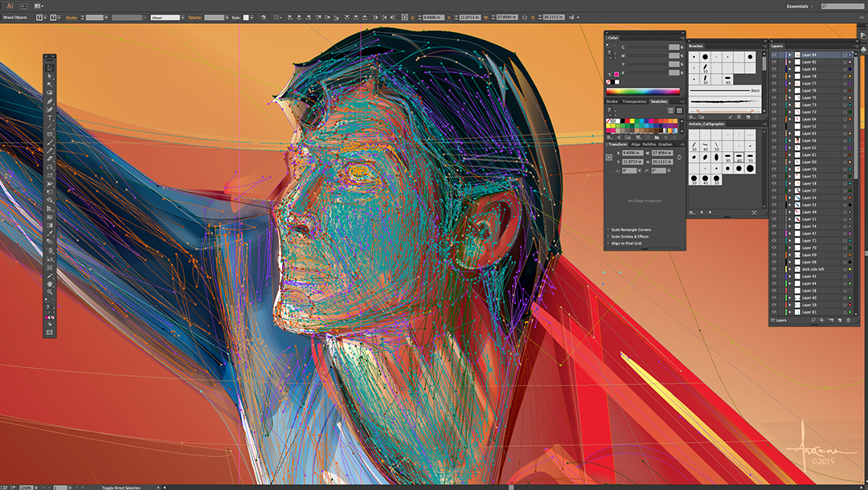The width and height of the screenshot is (868, 490).
Task: Toggle visibility of dark side left layer
Action: point(774,269)
